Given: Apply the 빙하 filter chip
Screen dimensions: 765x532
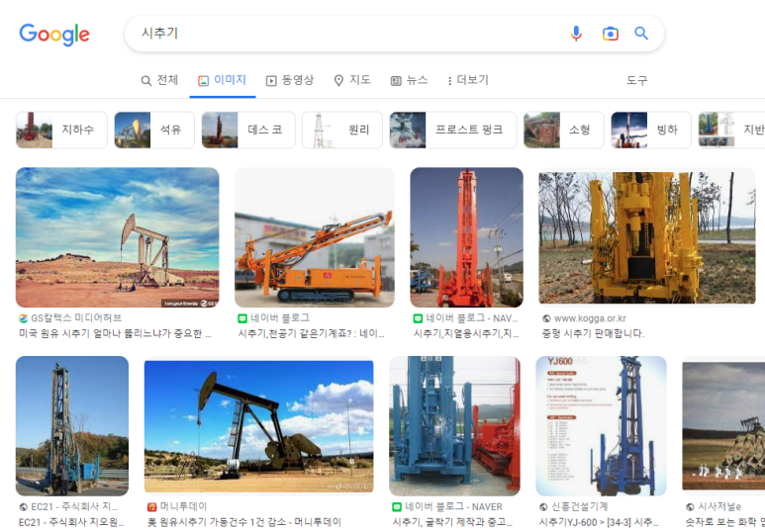Looking at the screenshot, I should point(651,130).
